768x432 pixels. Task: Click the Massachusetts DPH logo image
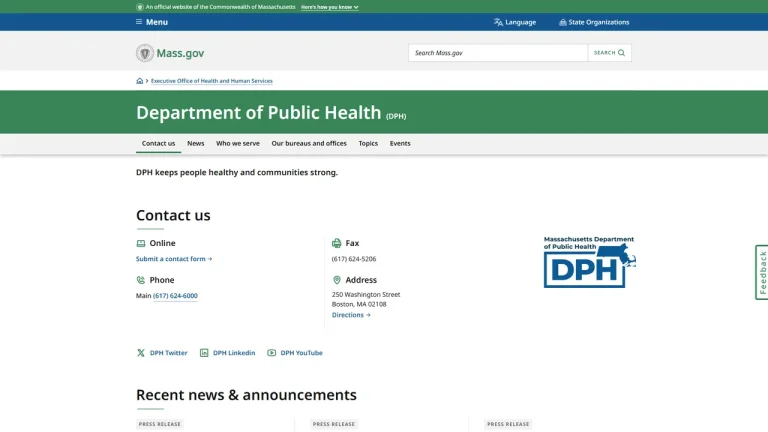590,262
